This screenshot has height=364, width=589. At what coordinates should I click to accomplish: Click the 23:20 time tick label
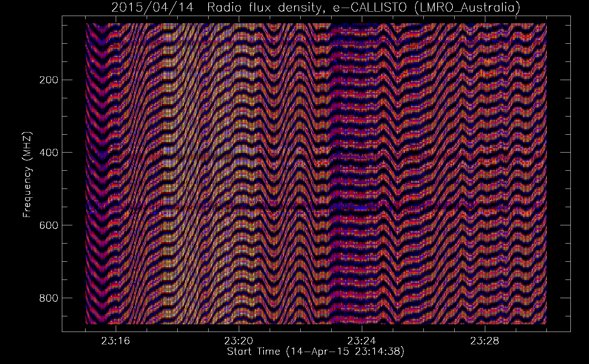pos(239,341)
